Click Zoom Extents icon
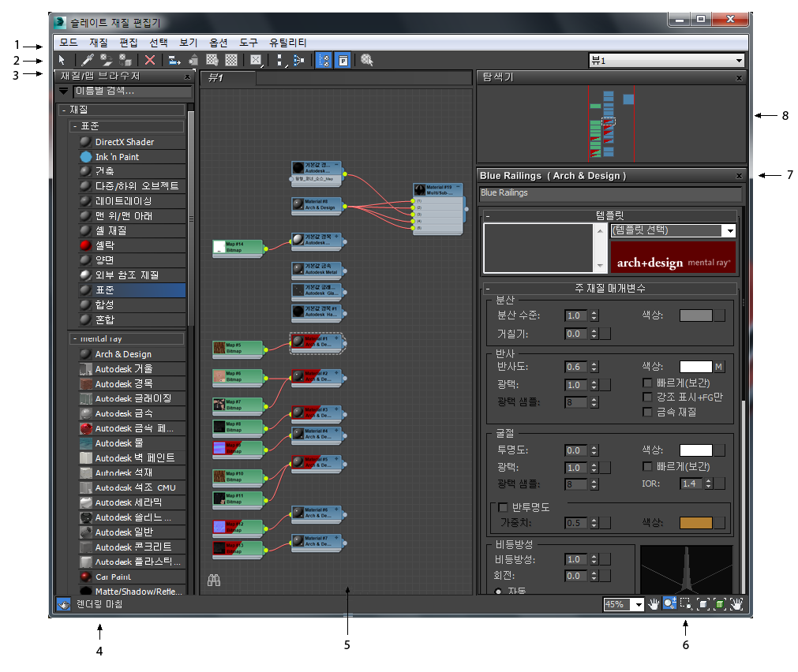 click(x=702, y=604)
